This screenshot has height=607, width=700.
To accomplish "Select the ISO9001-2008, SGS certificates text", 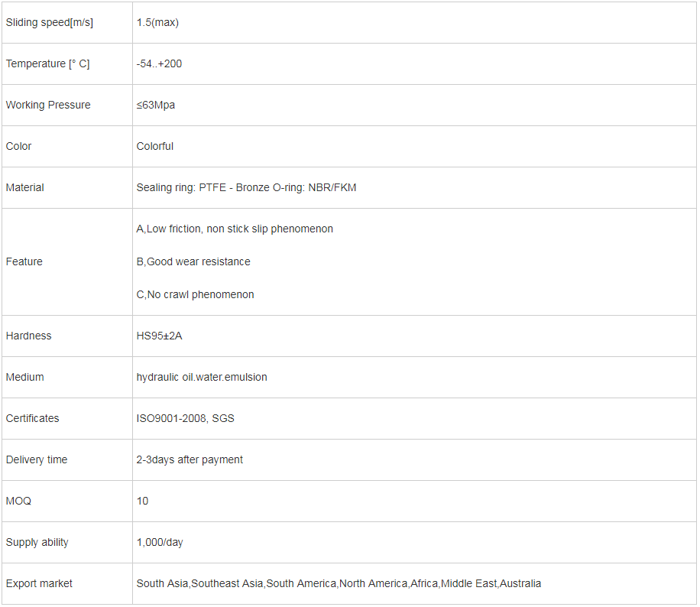I will pos(185,418).
